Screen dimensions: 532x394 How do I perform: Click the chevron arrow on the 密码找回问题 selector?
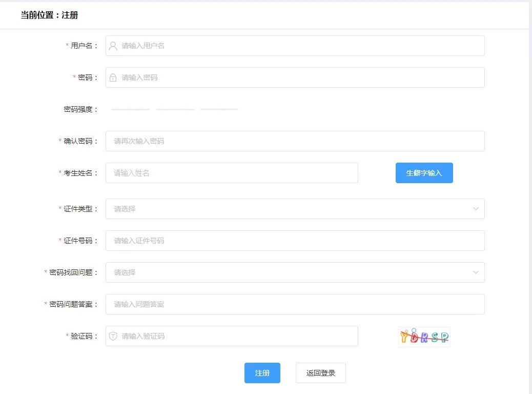[476, 272]
